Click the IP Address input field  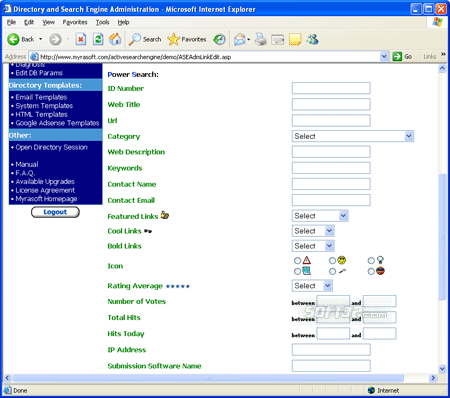(331, 350)
